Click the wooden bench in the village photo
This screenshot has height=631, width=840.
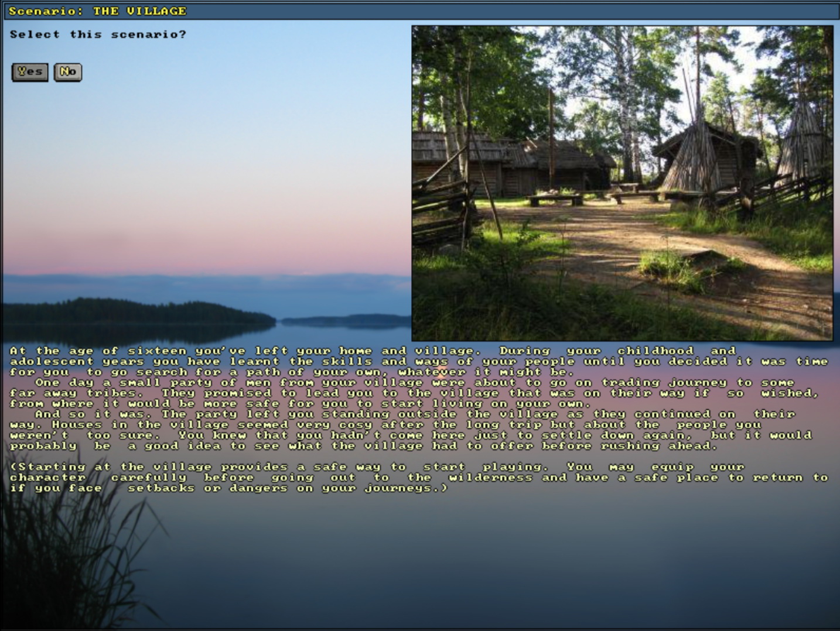(554, 200)
